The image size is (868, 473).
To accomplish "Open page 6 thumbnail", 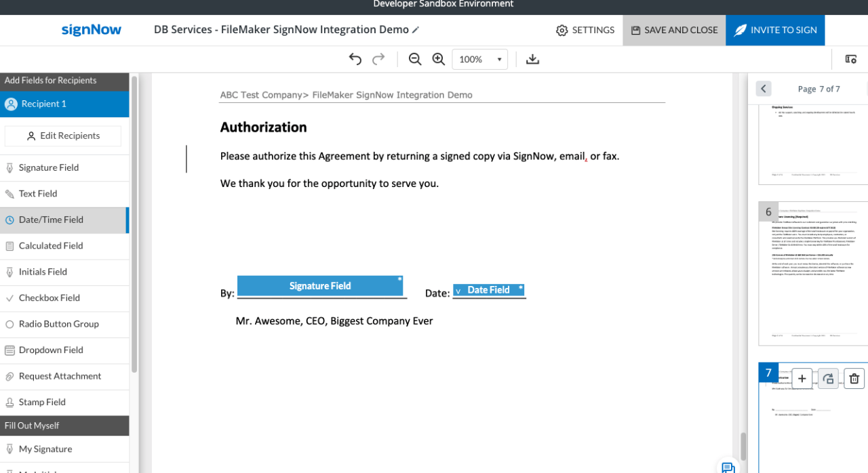I will click(813, 274).
